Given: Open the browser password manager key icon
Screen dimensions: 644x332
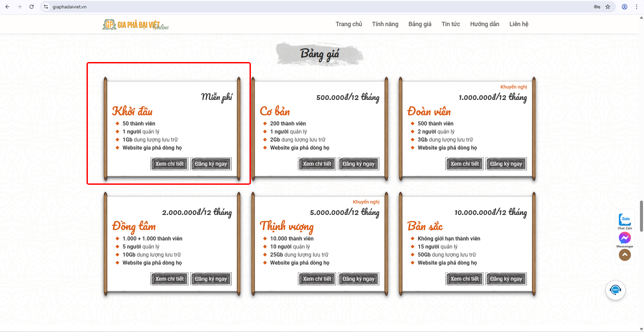Looking at the screenshot, I should point(597,7).
